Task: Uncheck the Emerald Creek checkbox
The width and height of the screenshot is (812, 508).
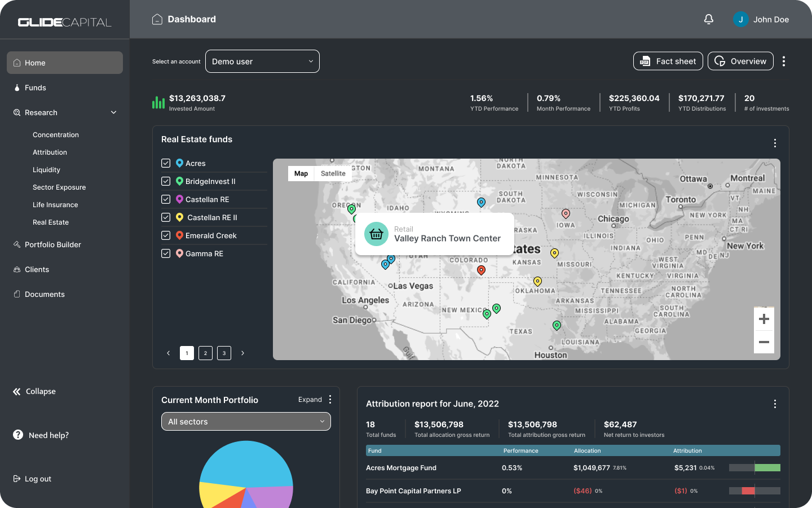Action: [x=166, y=235]
